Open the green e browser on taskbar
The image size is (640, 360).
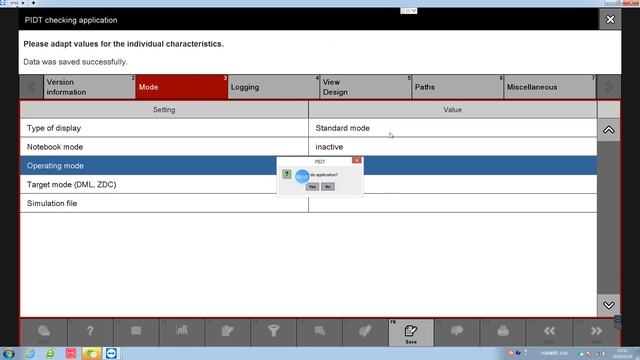pos(50,353)
